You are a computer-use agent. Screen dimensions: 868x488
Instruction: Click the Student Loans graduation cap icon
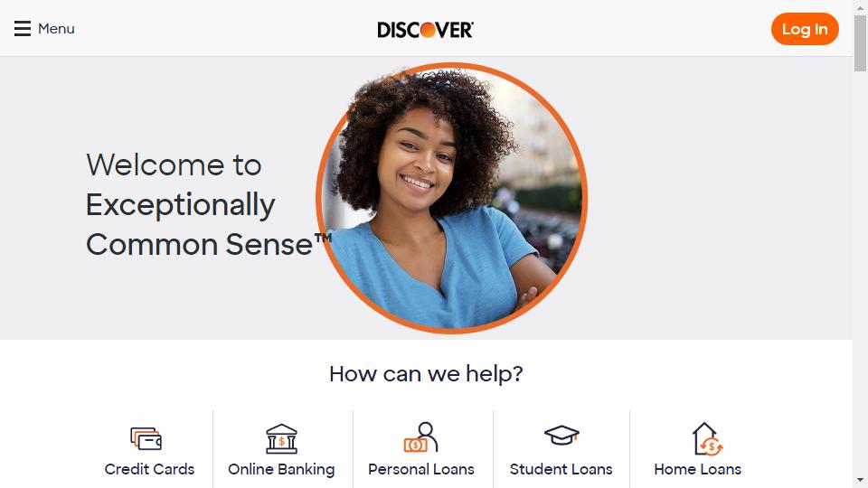561,435
